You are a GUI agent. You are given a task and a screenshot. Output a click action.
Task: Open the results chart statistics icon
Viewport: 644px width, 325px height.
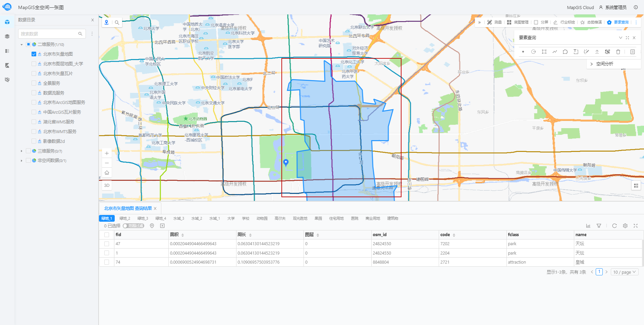(x=588, y=226)
